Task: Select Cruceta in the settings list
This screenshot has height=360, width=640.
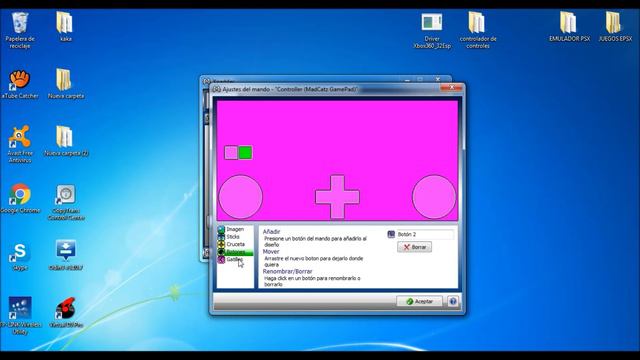Action: pyautogui.click(x=235, y=244)
